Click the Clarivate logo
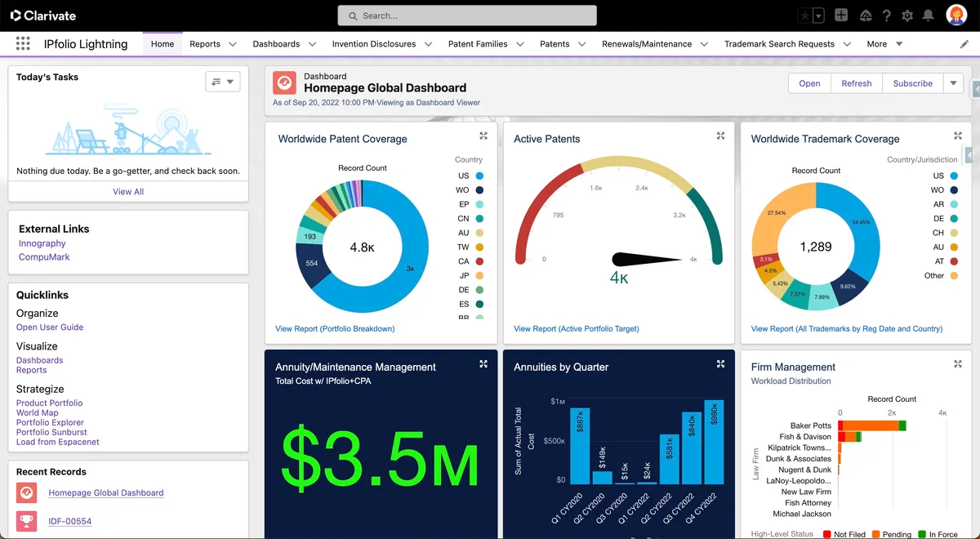This screenshot has width=980, height=539. tap(43, 16)
